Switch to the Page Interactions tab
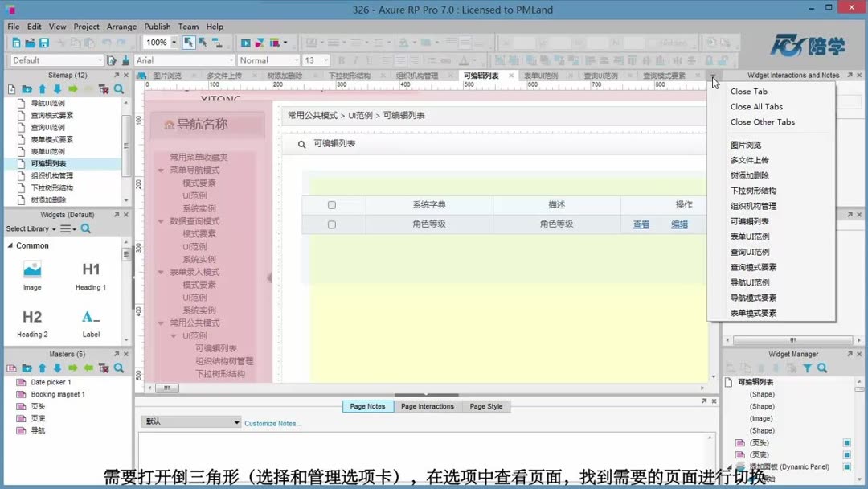868x489 pixels. coord(428,406)
